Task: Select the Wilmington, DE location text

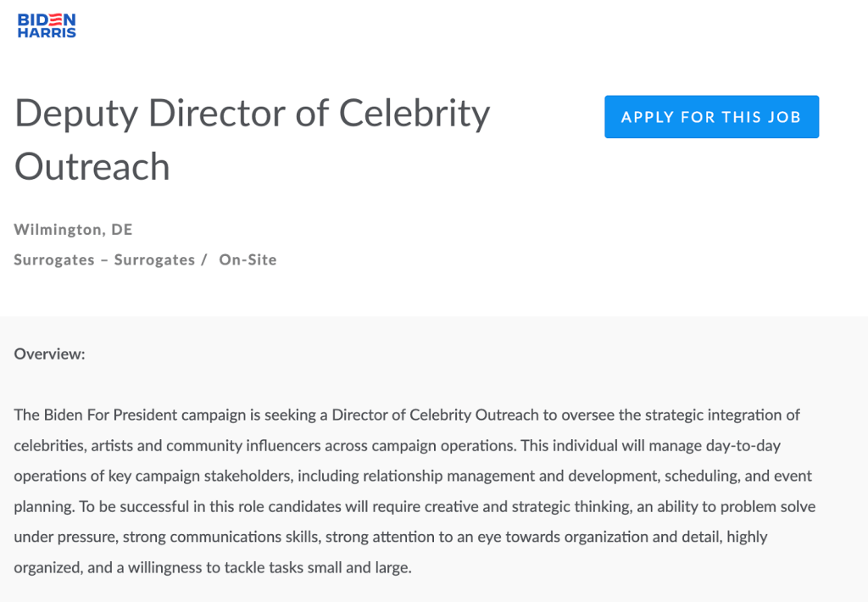Action: point(73,230)
